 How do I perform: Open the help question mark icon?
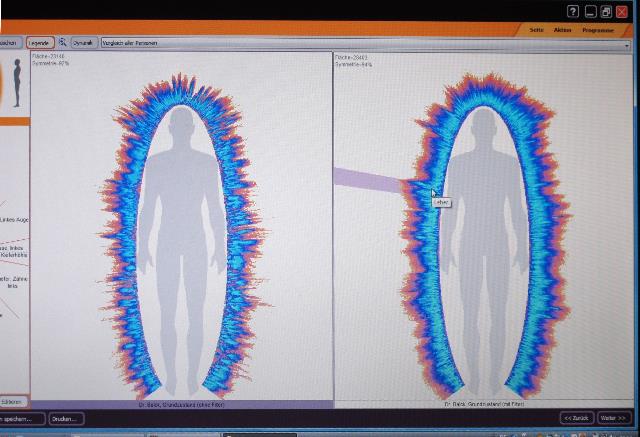(572, 11)
